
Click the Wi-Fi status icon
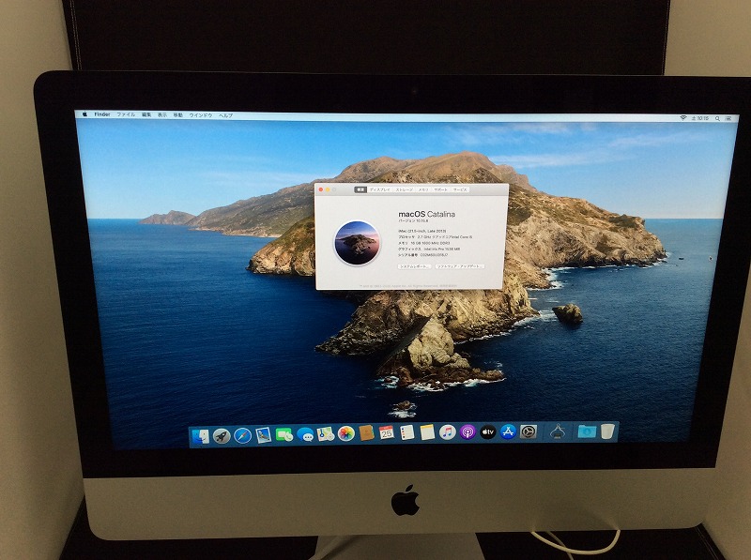pos(683,118)
